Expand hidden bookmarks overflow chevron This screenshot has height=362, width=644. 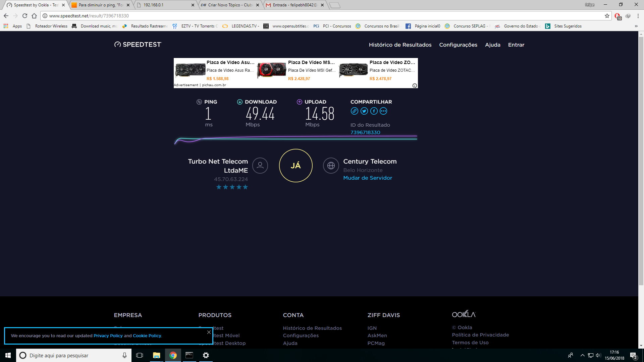tap(636, 26)
